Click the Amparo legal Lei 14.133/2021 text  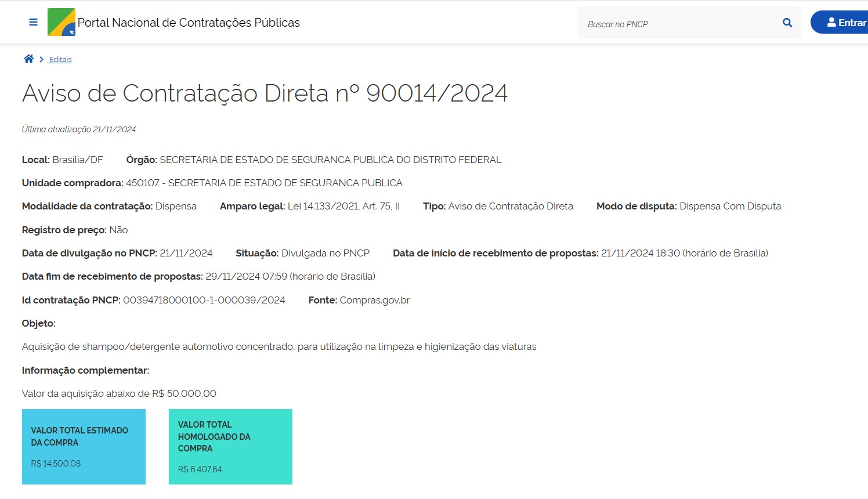343,206
